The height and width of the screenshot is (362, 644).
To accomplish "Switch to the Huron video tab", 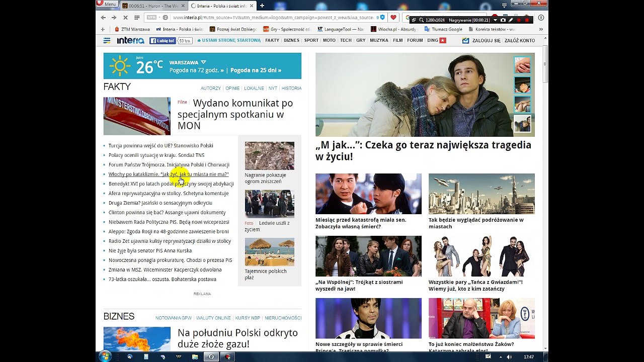I will click(153, 6).
